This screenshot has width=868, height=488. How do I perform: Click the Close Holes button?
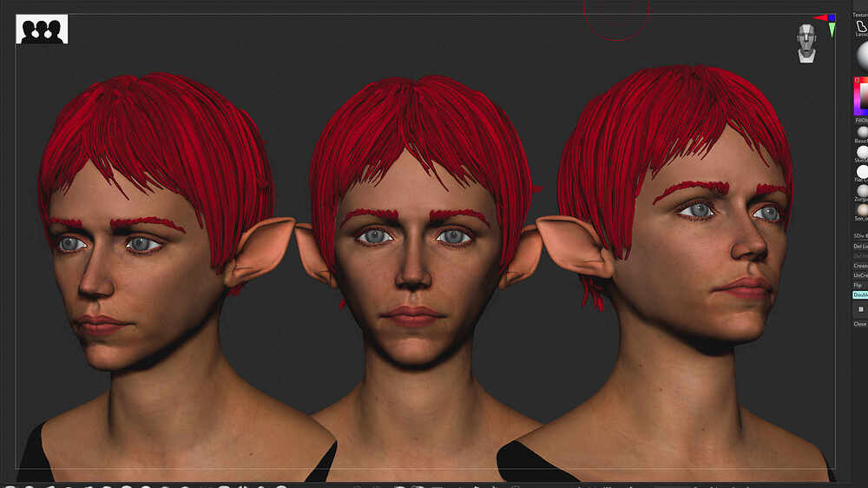tap(860, 324)
